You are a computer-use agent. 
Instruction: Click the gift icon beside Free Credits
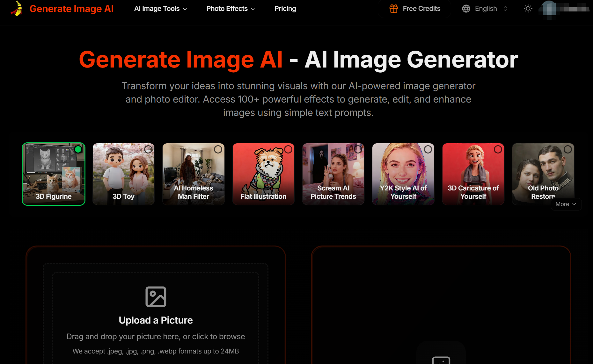pos(394,9)
